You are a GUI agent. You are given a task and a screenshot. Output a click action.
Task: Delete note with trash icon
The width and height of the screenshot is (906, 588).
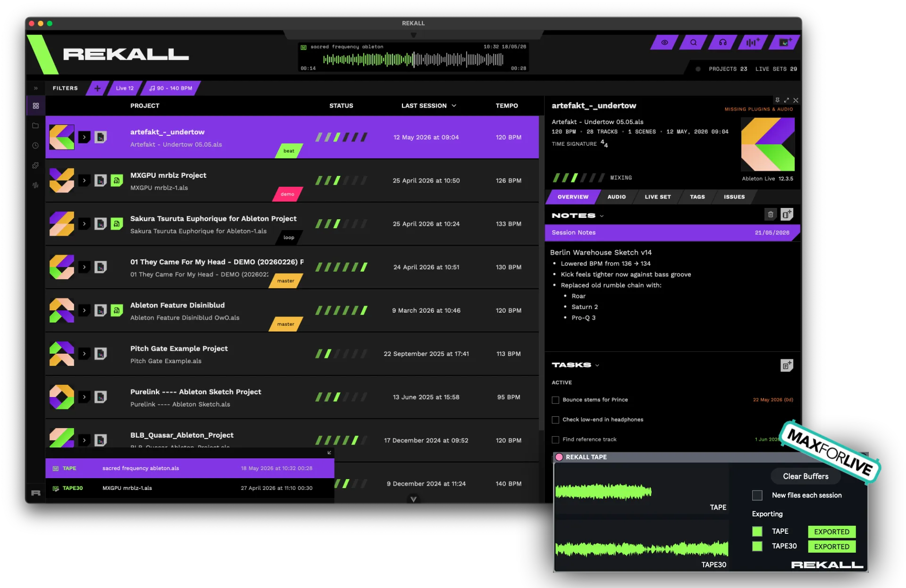[x=770, y=215]
